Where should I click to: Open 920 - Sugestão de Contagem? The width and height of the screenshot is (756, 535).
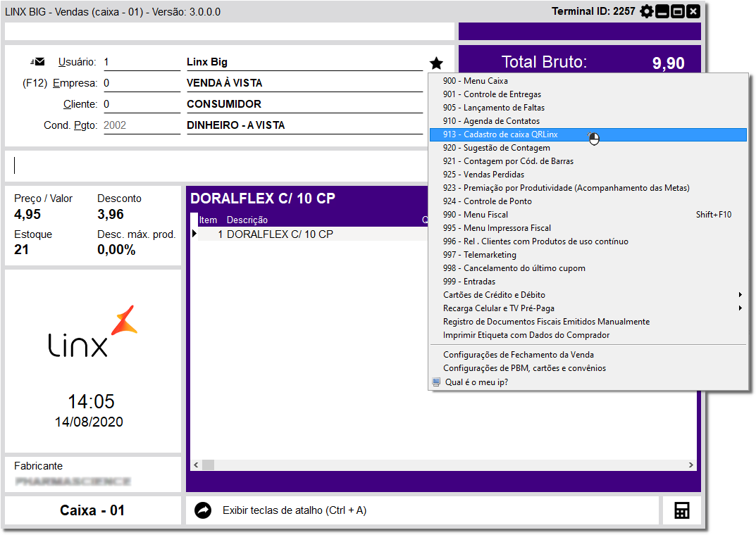pyautogui.click(x=588, y=148)
